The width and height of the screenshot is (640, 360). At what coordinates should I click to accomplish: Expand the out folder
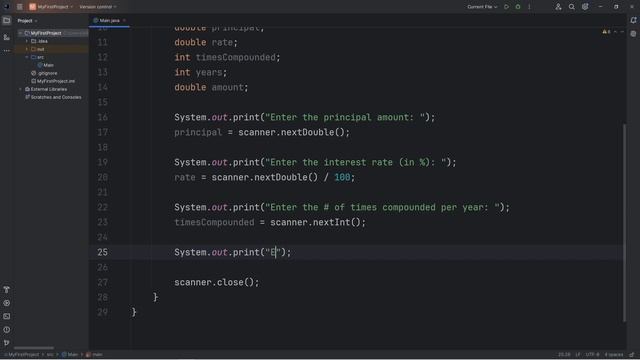click(x=27, y=49)
